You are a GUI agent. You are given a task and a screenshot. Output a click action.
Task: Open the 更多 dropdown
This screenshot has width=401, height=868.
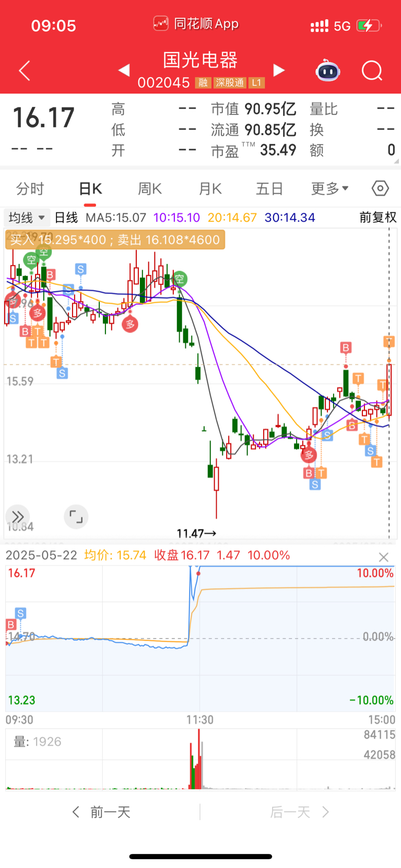[x=329, y=188]
